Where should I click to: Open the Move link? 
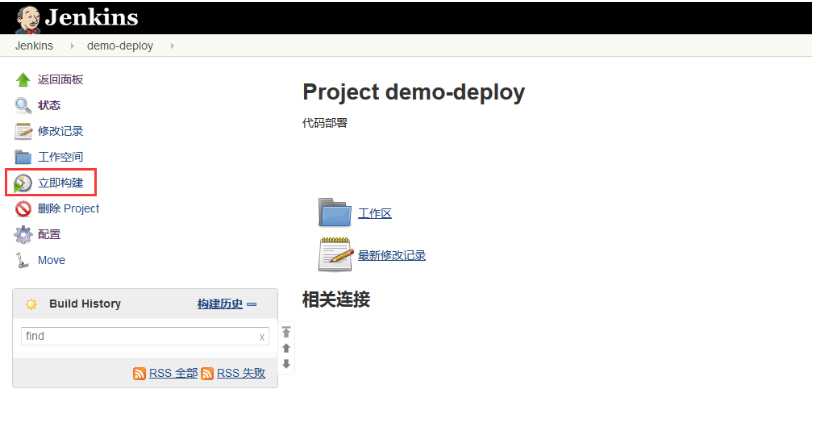51,260
